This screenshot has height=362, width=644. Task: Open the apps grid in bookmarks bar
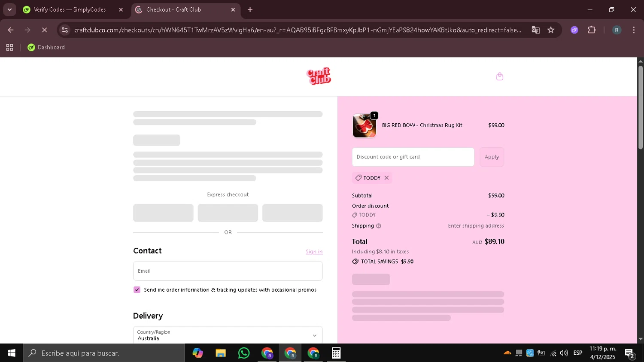(9, 47)
